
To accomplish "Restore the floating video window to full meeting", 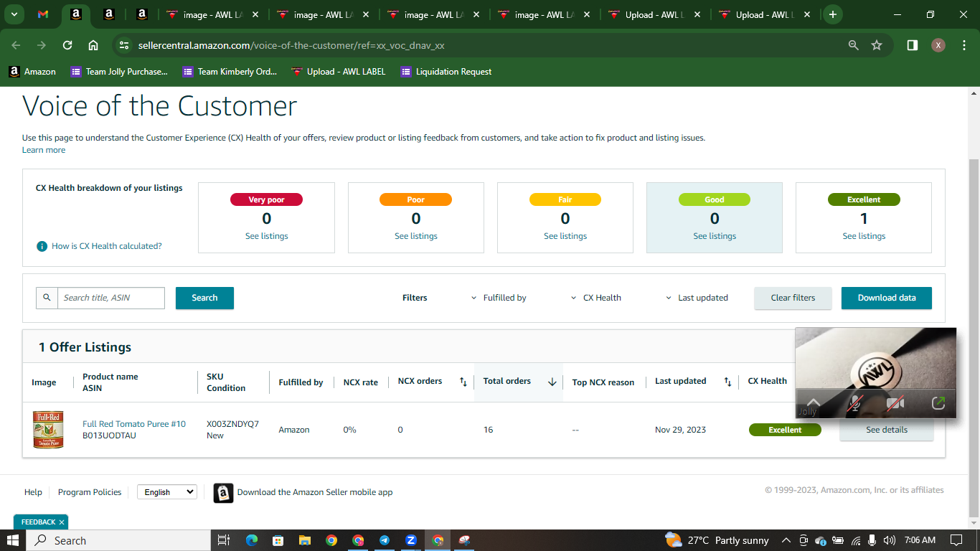I will point(938,403).
